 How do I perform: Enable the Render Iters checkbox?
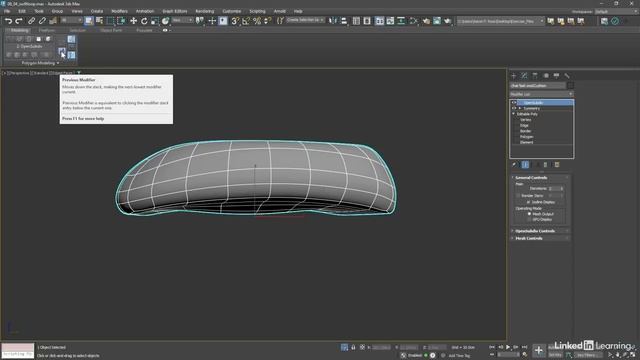pyautogui.click(x=518, y=196)
